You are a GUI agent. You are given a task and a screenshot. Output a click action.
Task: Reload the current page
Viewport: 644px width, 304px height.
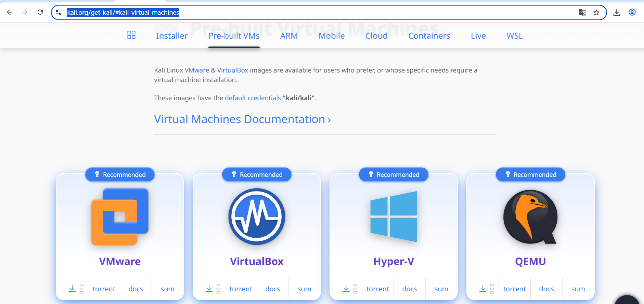(x=40, y=12)
